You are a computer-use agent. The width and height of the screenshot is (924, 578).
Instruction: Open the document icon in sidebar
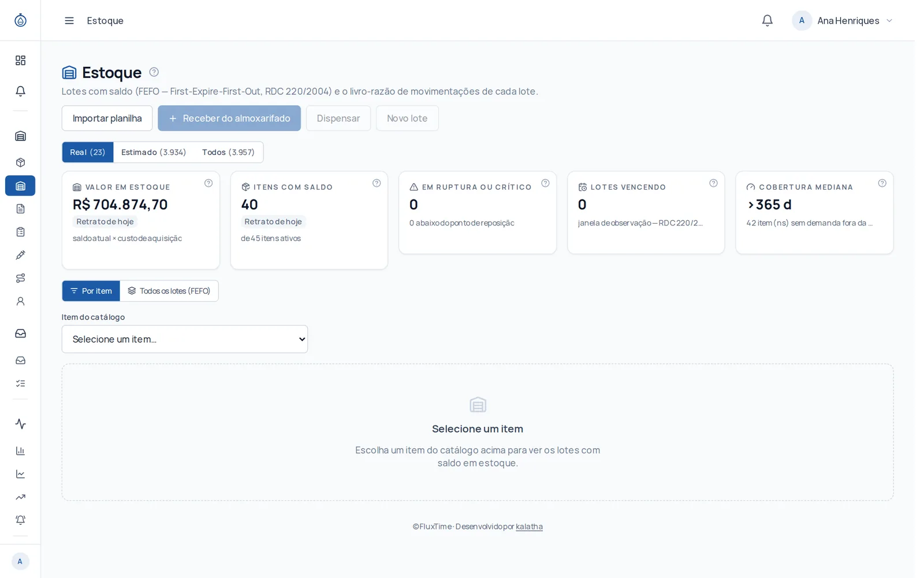click(20, 209)
